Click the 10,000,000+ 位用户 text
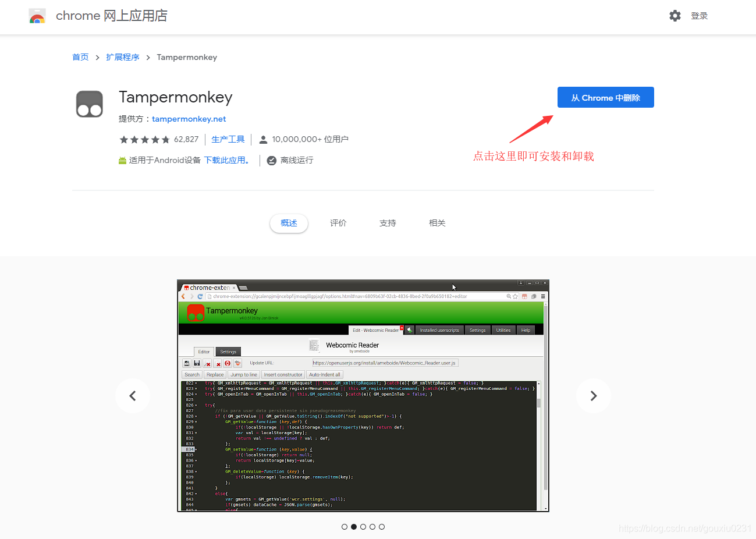 tap(310, 140)
